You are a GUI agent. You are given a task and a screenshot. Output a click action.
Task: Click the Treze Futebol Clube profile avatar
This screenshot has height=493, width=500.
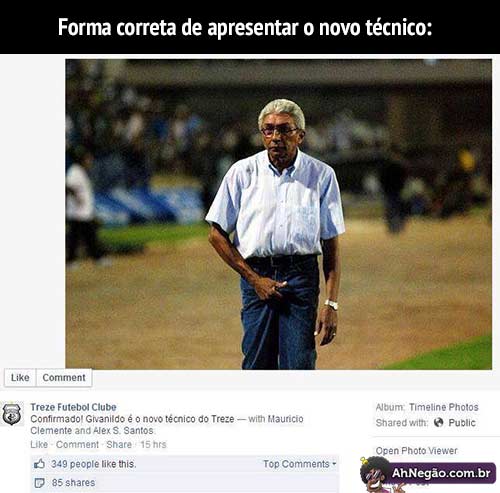[x=12, y=414]
